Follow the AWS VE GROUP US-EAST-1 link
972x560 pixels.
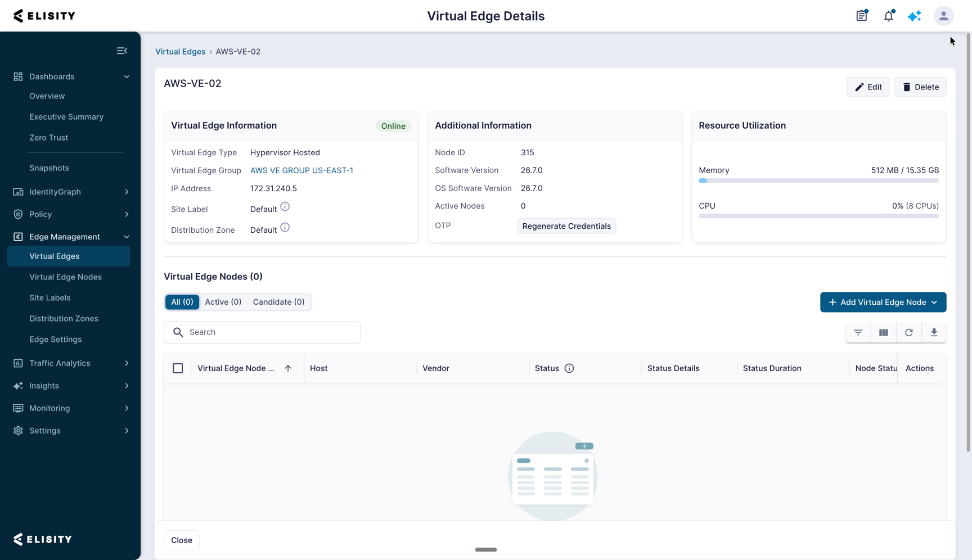click(301, 170)
